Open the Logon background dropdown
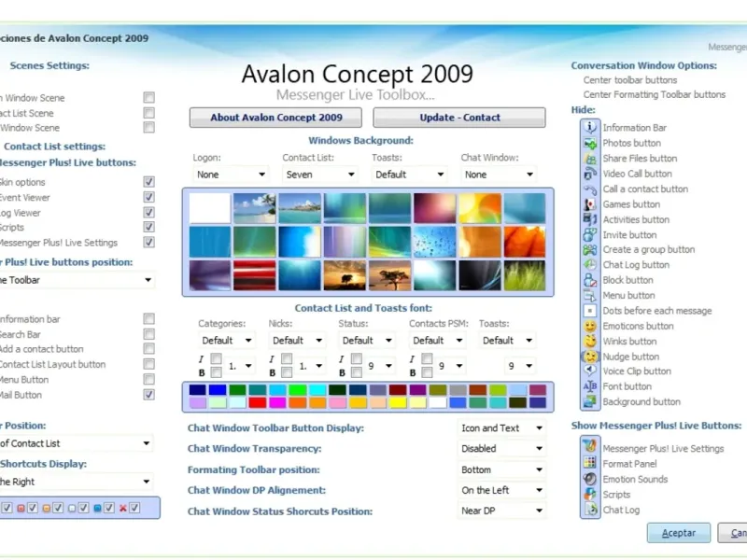Screen dimensions: 747x560 [x=231, y=175]
